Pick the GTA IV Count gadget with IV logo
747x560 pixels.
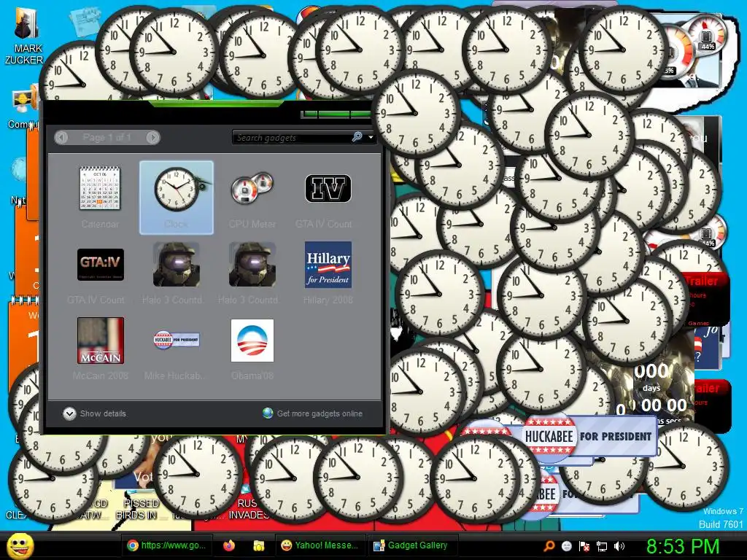[x=328, y=197]
